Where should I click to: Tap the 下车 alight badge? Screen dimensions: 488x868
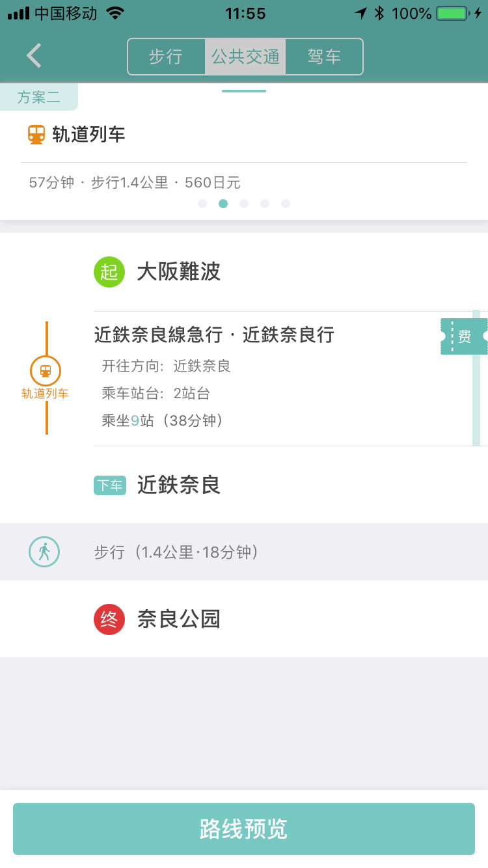(x=109, y=485)
